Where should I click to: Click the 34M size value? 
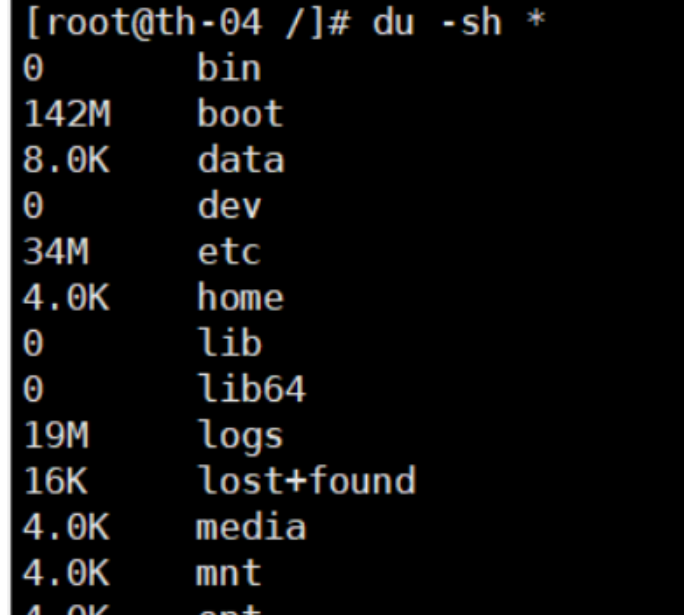[x=47, y=252]
